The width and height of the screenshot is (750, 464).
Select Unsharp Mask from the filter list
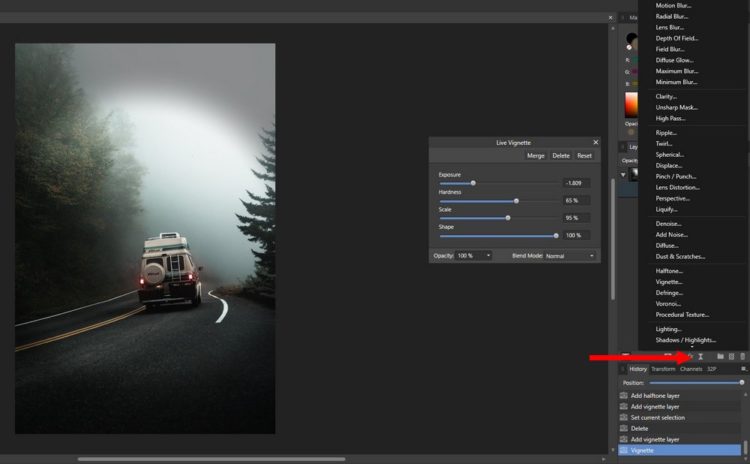pos(677,107)
